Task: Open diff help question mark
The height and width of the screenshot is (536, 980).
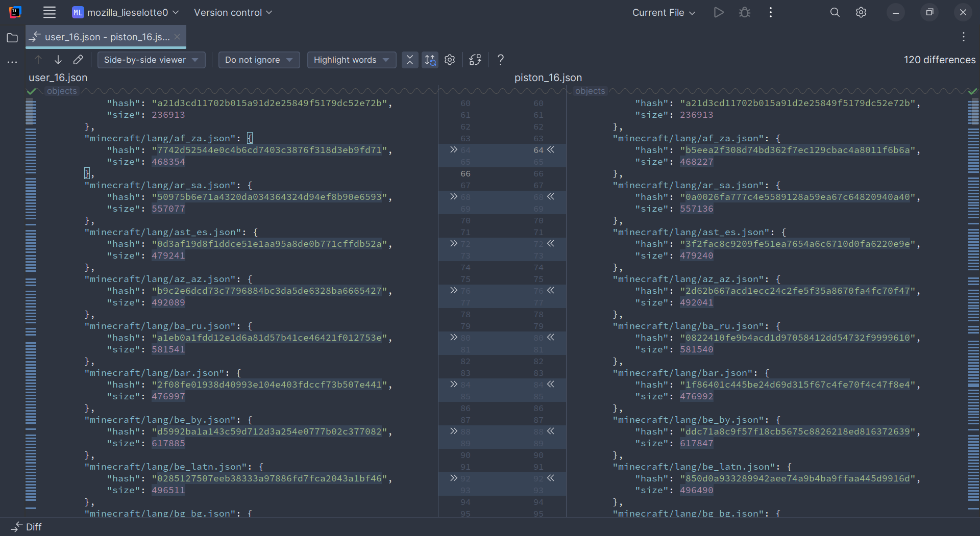Action: coord(501,60)
